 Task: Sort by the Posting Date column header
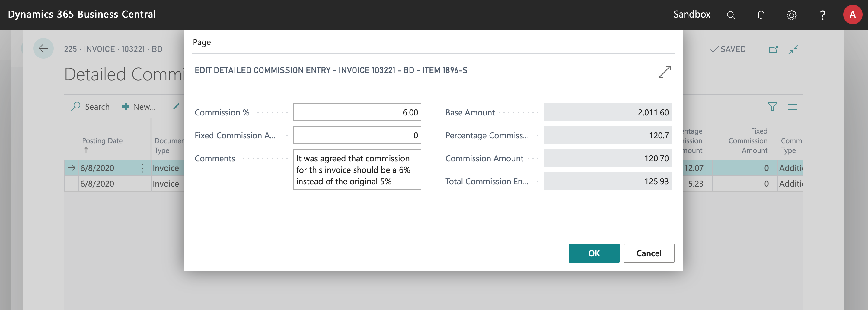(x=102, y=141)
